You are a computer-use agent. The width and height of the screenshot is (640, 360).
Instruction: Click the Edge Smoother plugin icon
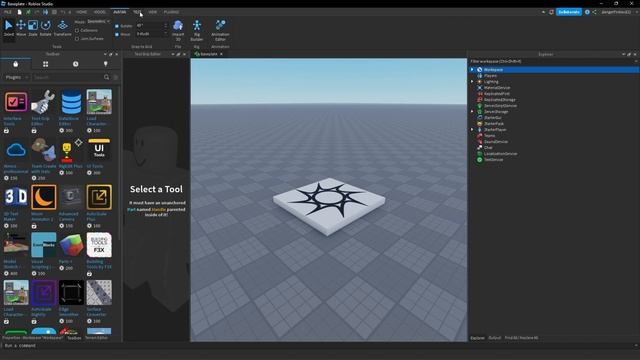click(71, 293)
